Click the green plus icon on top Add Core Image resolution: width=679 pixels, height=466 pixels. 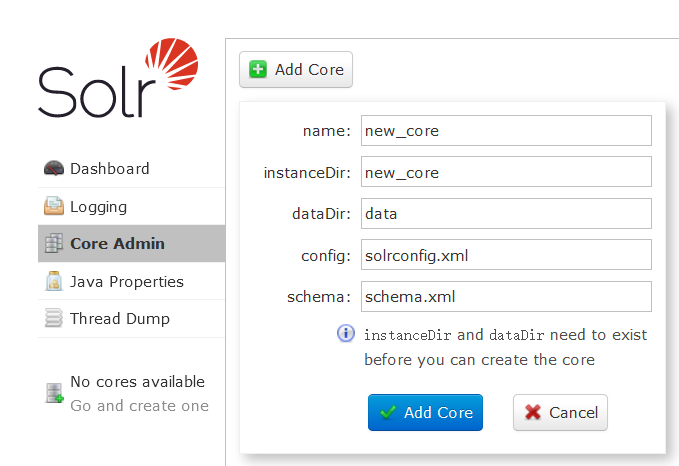(x=258, y=70)
